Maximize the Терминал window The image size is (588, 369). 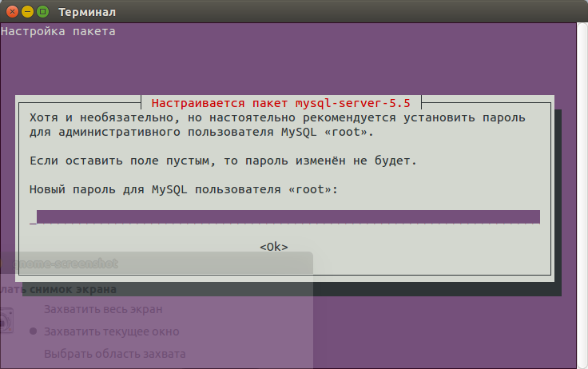[x=43, y=12]
